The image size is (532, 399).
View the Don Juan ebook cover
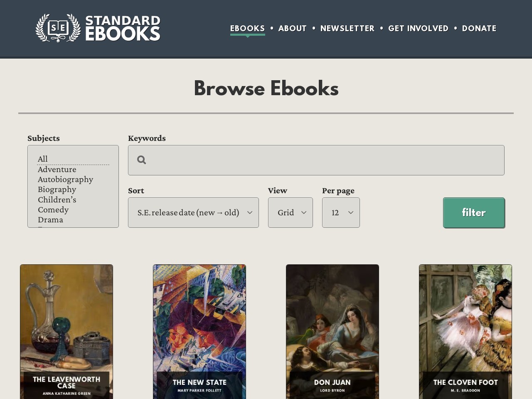point(332,328)
